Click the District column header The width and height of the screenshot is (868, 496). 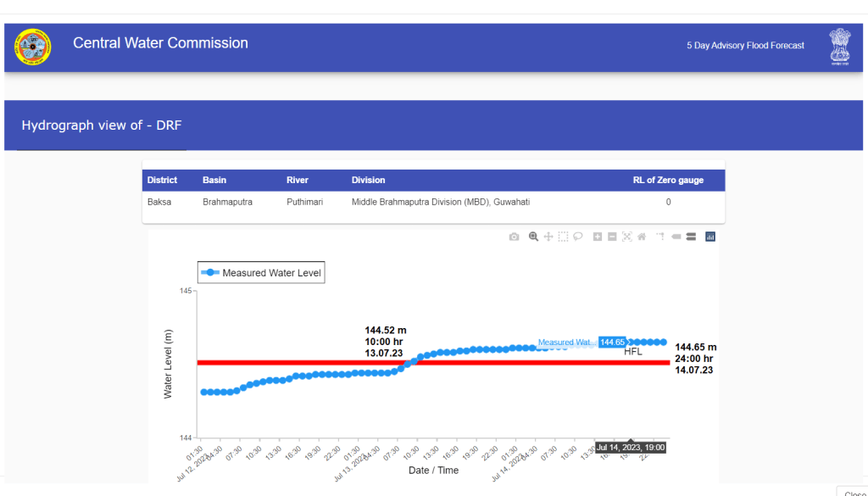pyautogui.click(x=162, y=181)
